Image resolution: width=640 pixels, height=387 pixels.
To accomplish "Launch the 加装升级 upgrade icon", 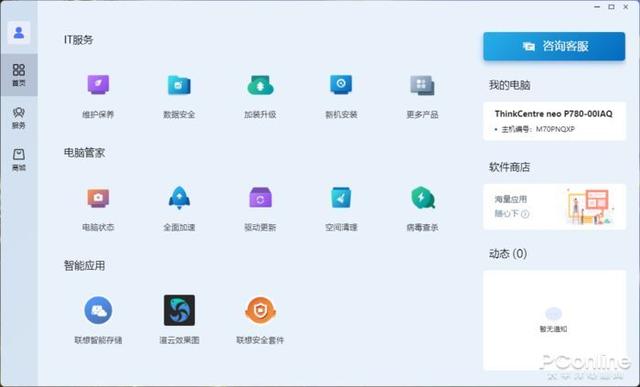I will pos(260,85).
